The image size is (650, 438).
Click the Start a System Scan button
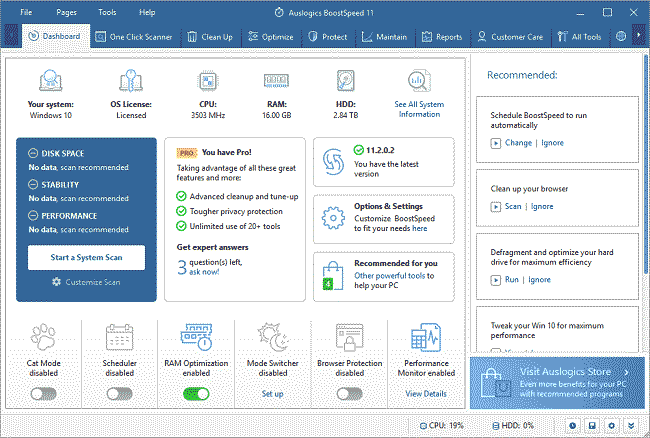pos(85,258)
